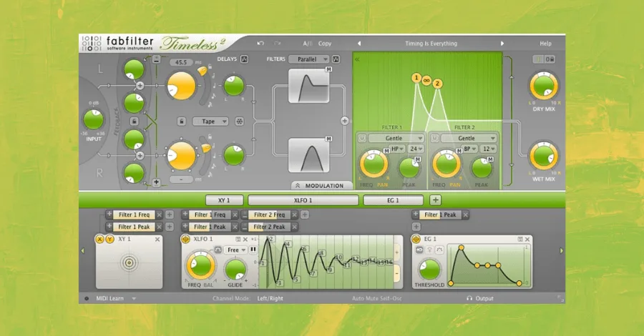Go to the previous preset with the left arrow

pos(359,44)
